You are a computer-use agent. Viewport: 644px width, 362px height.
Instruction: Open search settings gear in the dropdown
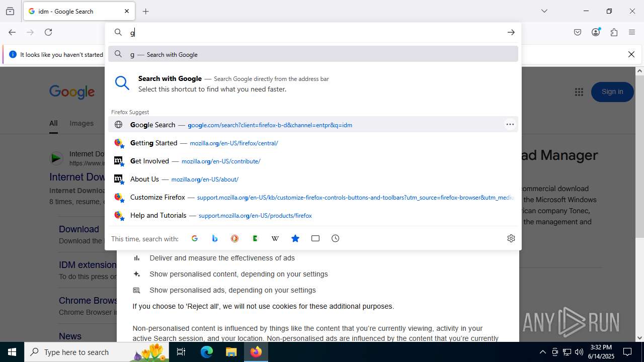click(x=511, y=238)
